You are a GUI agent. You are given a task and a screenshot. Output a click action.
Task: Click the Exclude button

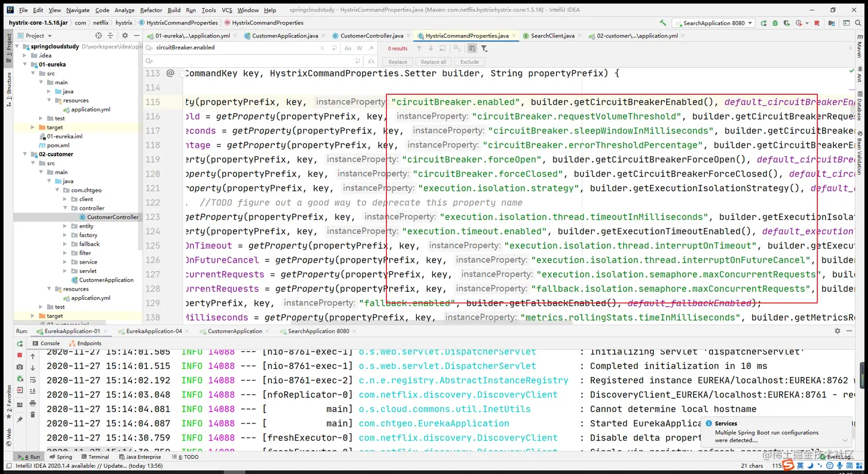(469, 61)
